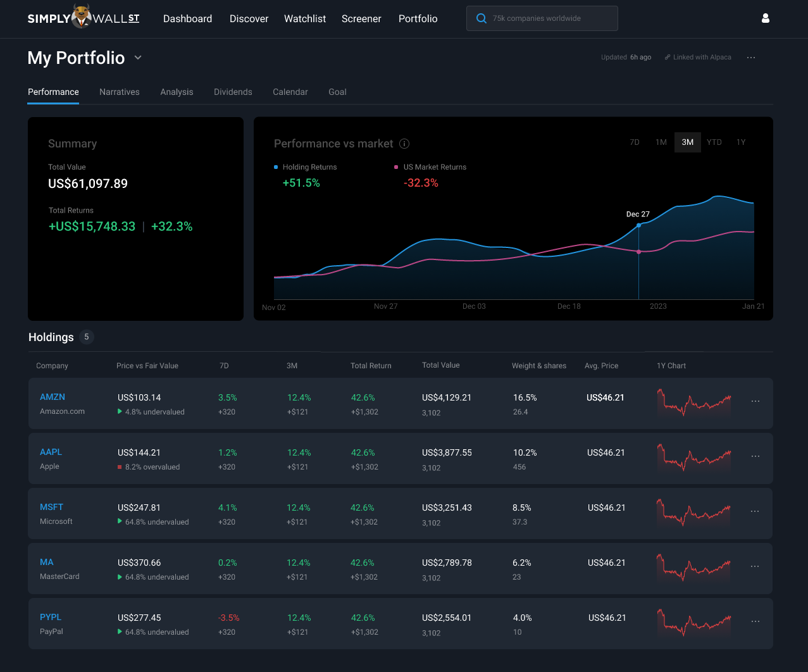Viewport: 808px width, 672px height.
Task: Sort by the Avg. Price column header
Action: [x=602, y=366]
